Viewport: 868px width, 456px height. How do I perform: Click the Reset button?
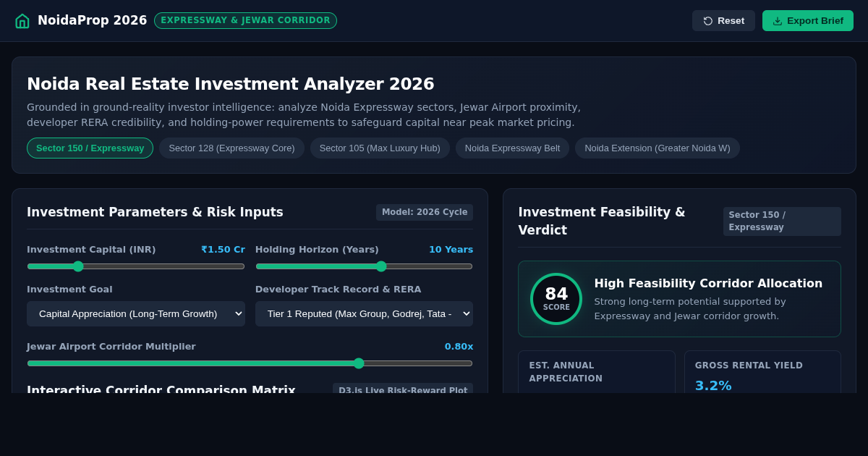click(x=723, y=21)
